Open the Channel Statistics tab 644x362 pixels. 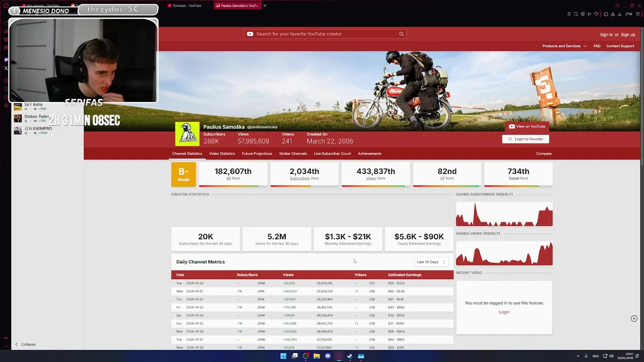click(x=187, y=154)
